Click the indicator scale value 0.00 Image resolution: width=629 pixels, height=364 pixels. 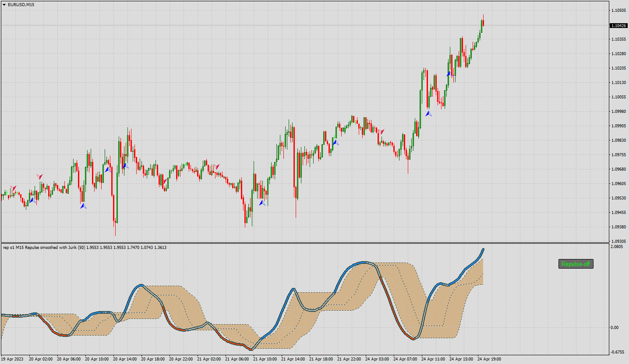pos(615,328)
